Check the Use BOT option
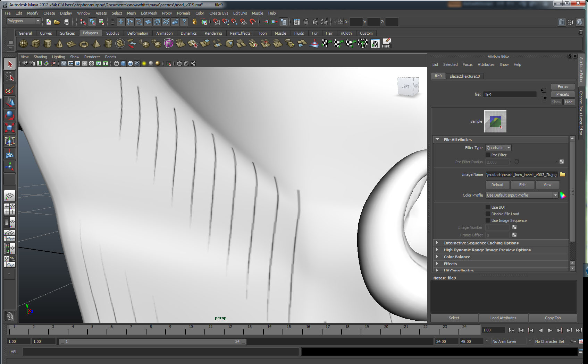 pos(488,207)
